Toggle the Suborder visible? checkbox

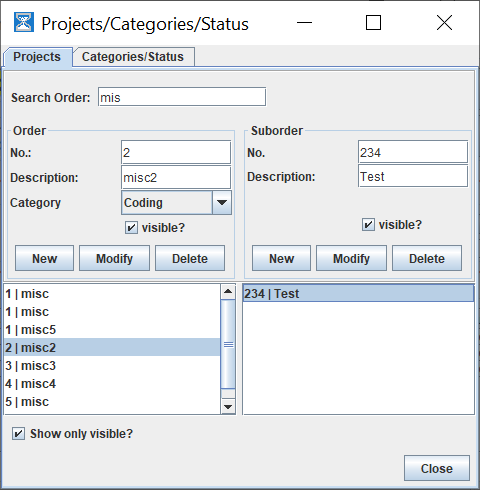click(368, 225)
